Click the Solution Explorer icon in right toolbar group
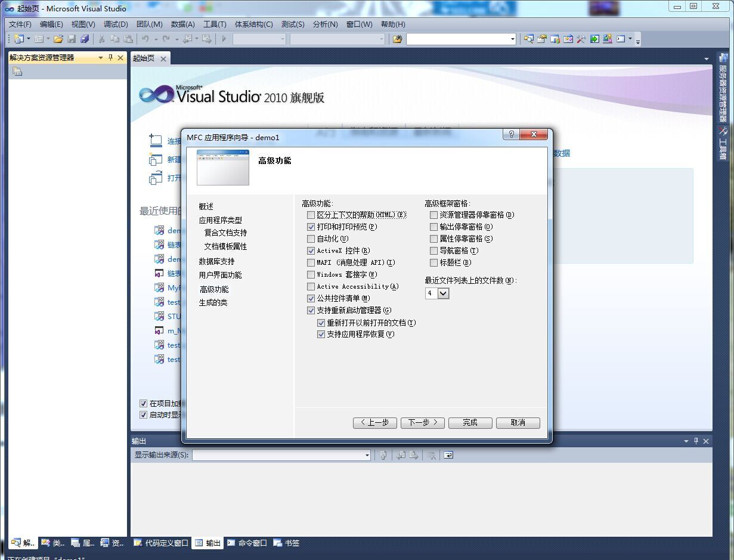Screen dimensions: 734x560 point(529,39)
